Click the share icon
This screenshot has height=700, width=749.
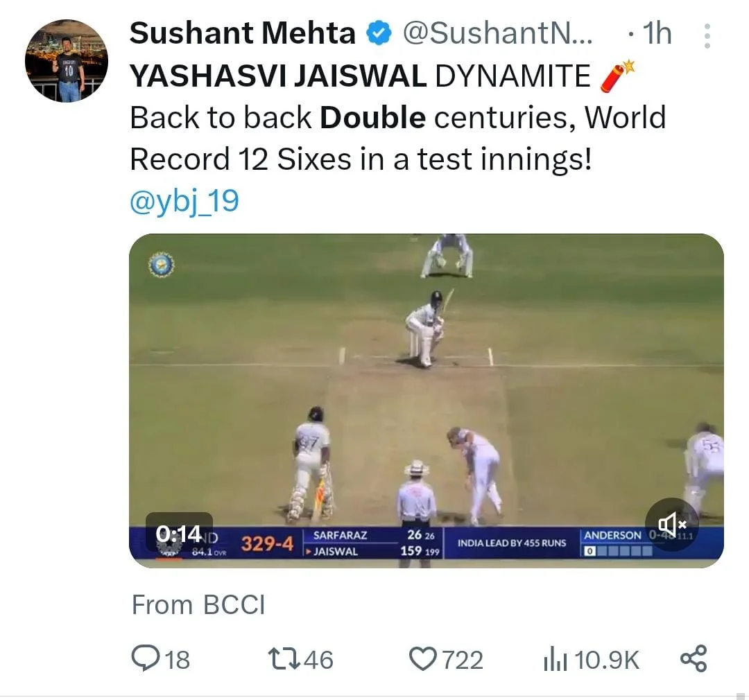693,658
